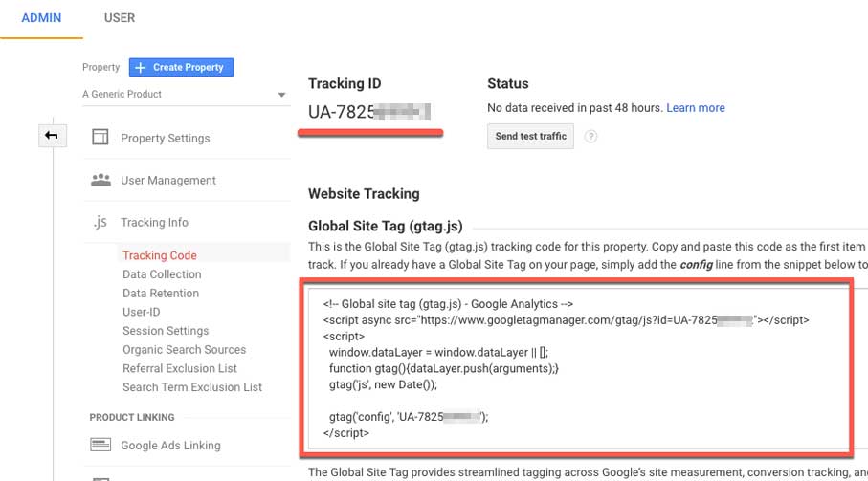Image resolution: width=868 pixels, height=481 pixels.
Task: Click the User Management people icon
Action: click(x=100, y=180)
